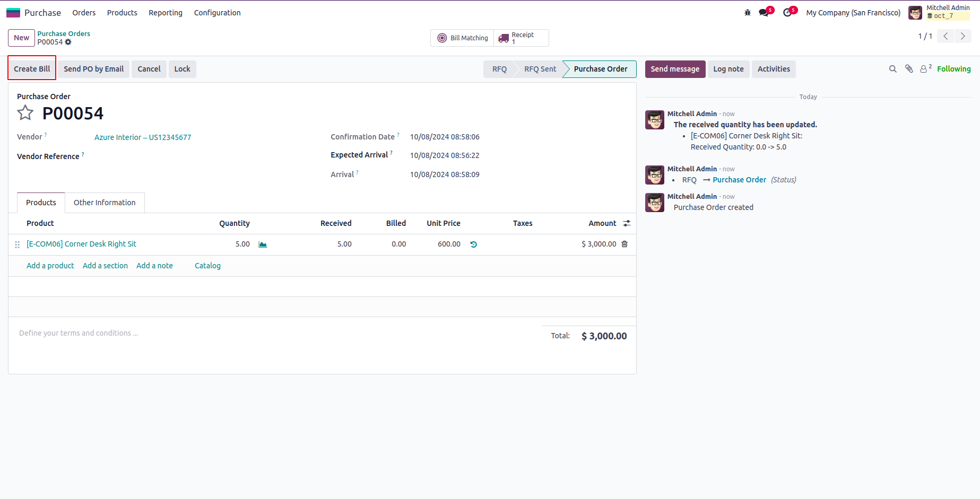The image size is (980, 499).
Task: Click Mitchell Admin avatar on received quantity message
Action: click(x=655, y=120)
